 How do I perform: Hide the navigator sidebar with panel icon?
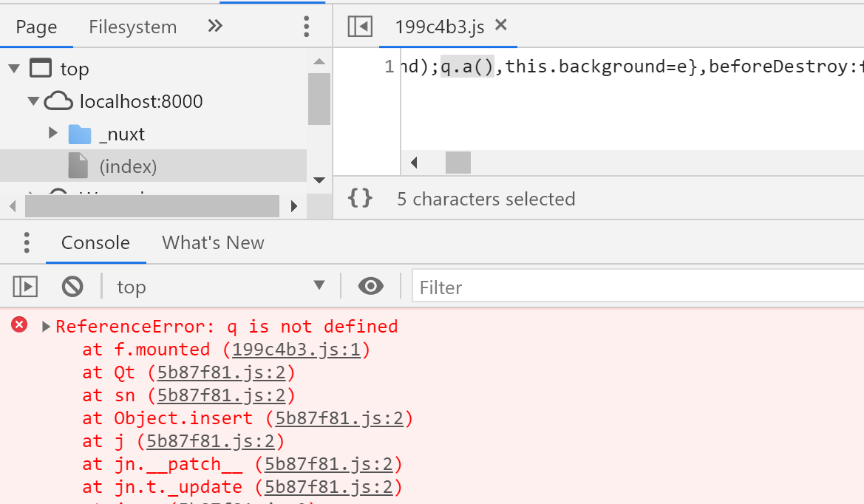[359, 25]
